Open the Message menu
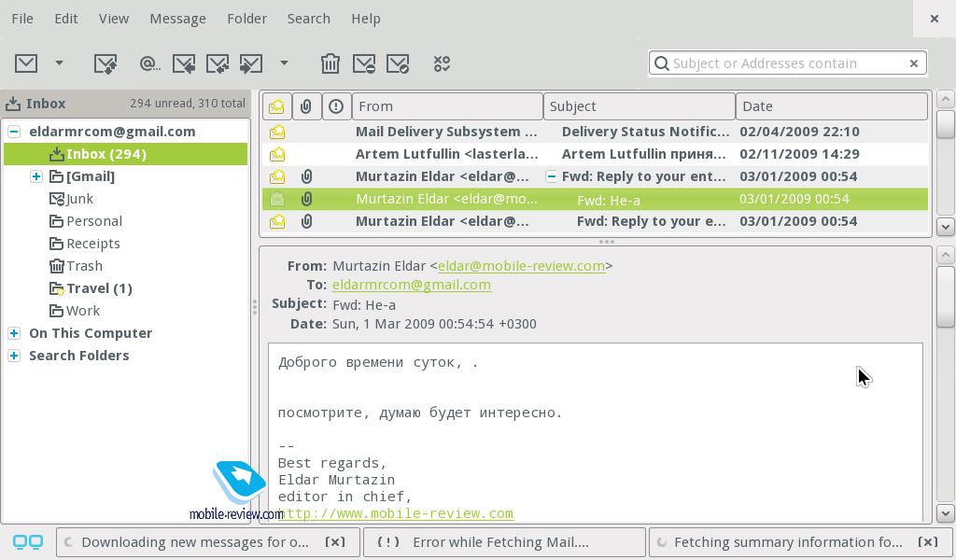 pos(177,19)
